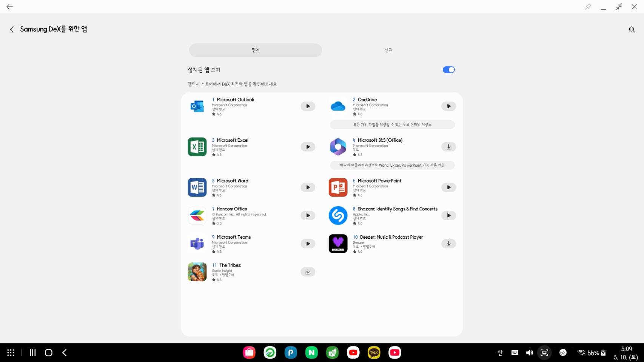This screenshot has width=644, height=362.
Task: Click The Tribez title
Action: pos(230,265)
